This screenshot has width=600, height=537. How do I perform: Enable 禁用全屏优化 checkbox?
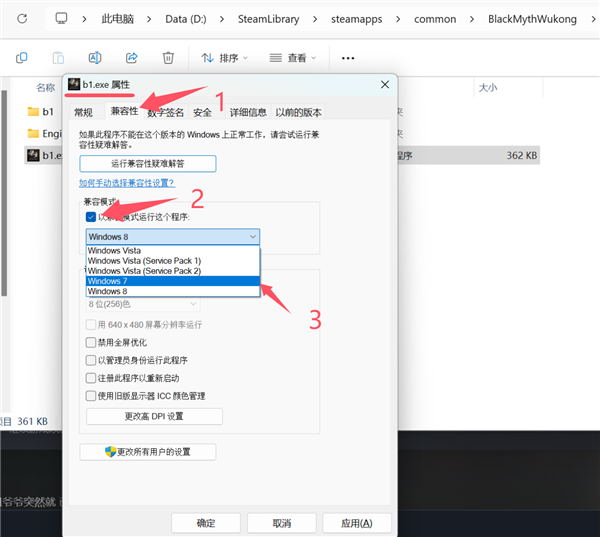(x=91, y=342)
